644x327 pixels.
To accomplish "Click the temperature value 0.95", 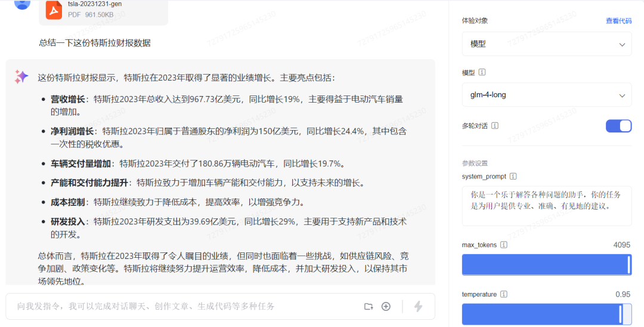I will tap(623, 294).
